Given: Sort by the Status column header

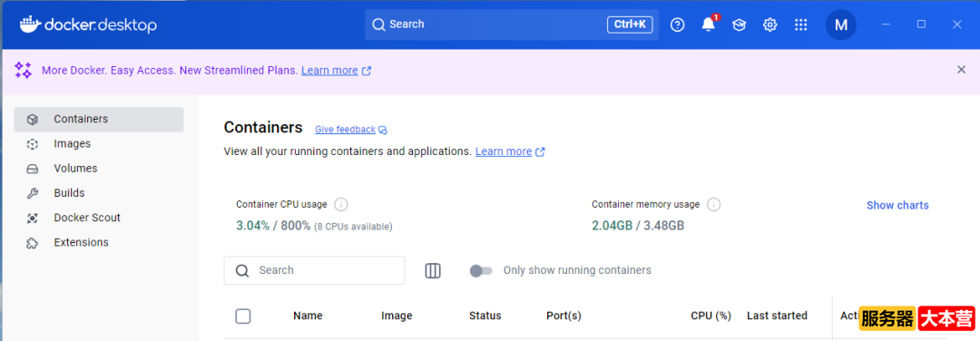Looking at the screenshot, I should [x=485, y=316].
